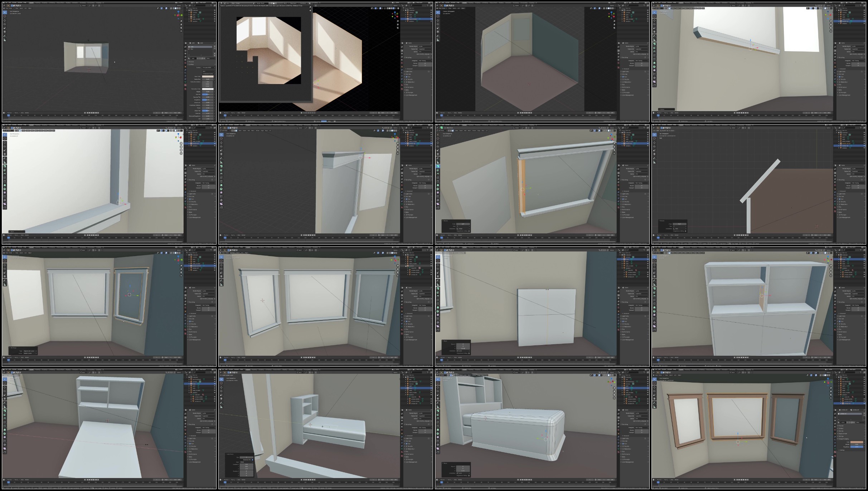Open Material properties tab in brown-windows frame
This screenshot has height=491, width=868.
(835, 452)
